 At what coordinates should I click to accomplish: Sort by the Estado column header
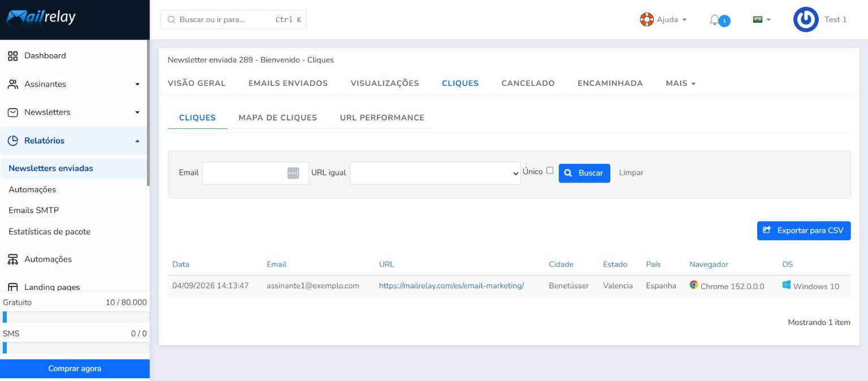(x=615, y=264)
